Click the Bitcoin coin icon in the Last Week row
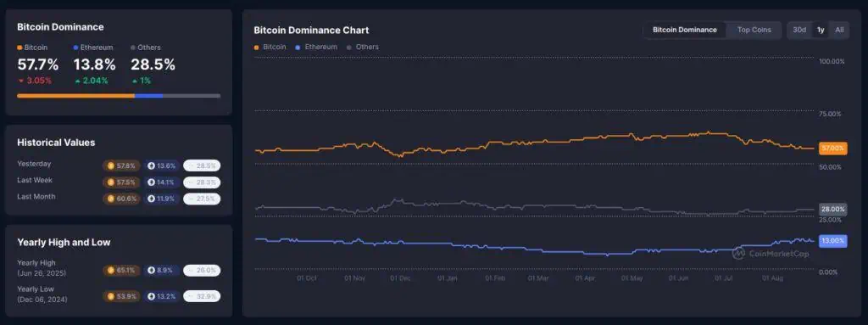868x325 pixels. 111,182
